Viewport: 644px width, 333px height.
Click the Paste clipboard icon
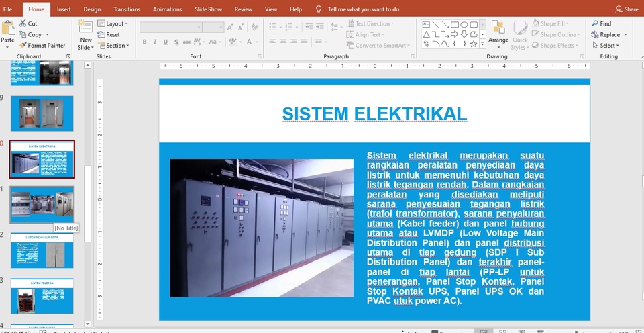(x=7, y=28)
